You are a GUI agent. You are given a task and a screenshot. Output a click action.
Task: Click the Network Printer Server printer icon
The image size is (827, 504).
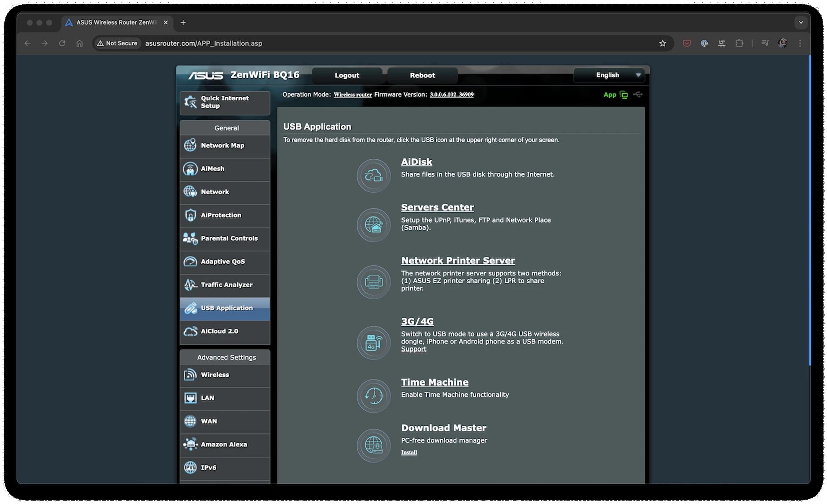click(x=373, y=282)
